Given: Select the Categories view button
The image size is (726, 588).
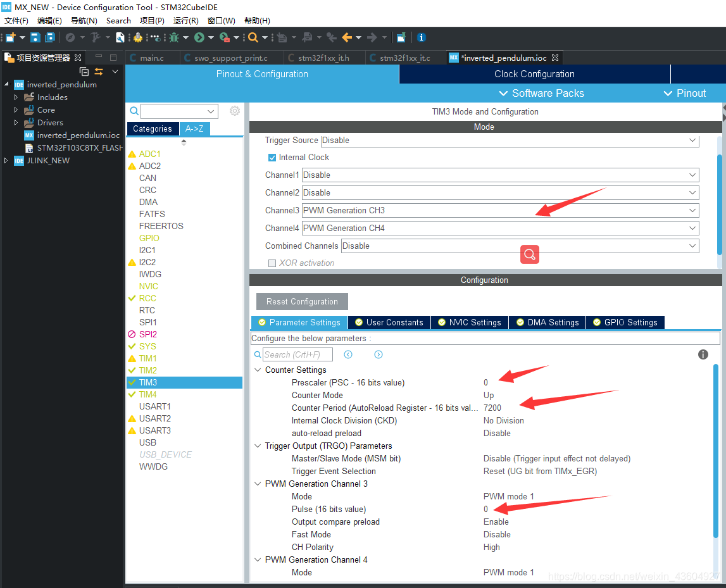Looking at the screenshot, I should point(153,128).
